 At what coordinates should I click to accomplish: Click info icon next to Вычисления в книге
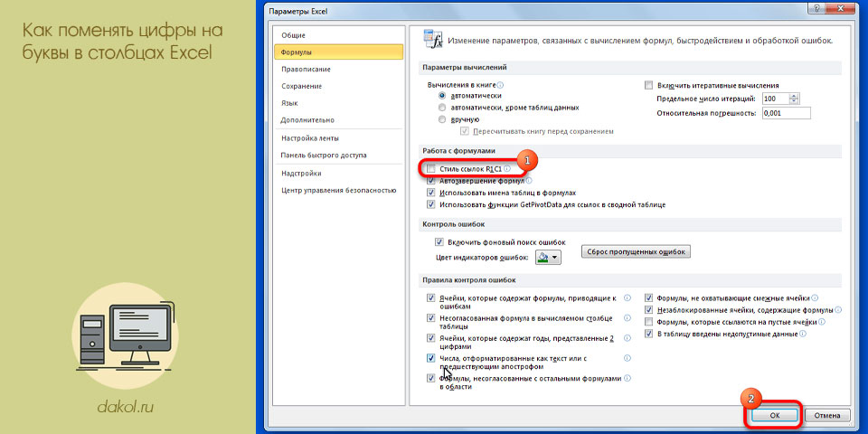tap(501, 86)
